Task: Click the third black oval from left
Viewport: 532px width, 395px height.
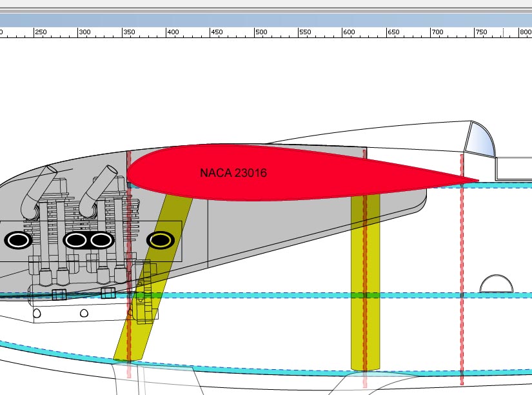Action: [x=101, y=240]
